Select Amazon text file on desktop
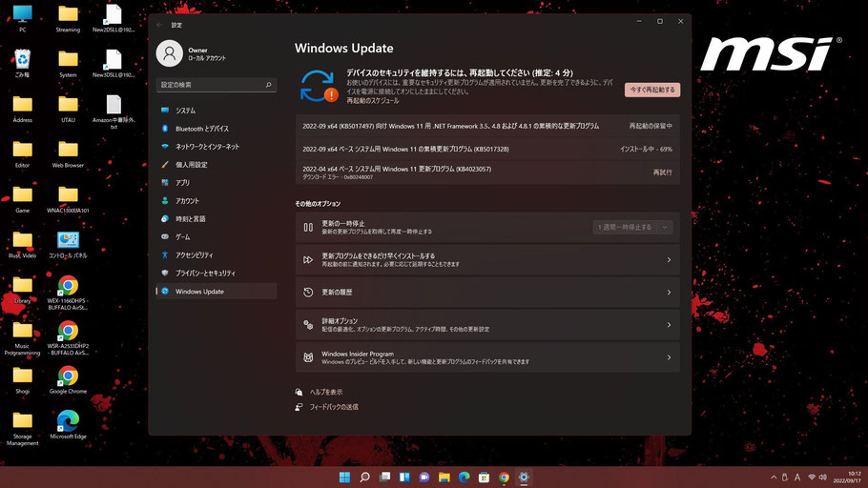Viewport: 868px width, 488px height. pos(114,112)
